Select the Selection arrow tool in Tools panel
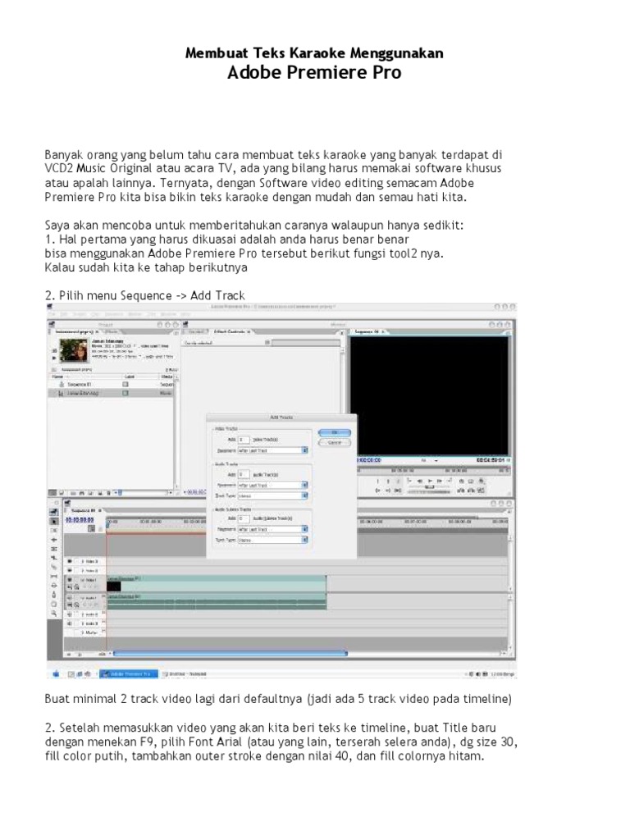The image size is (630, 840). (54, 521)
